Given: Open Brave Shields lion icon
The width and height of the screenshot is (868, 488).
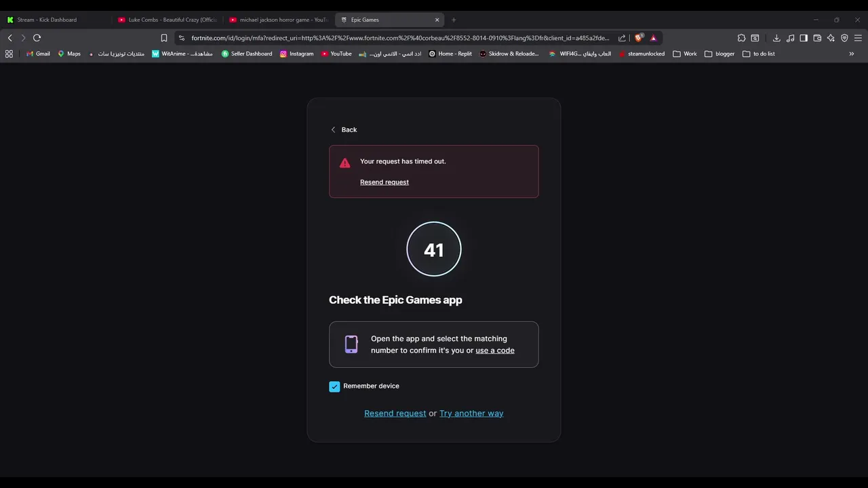Looking at the screenshot, I should click(x=638, y=38).
